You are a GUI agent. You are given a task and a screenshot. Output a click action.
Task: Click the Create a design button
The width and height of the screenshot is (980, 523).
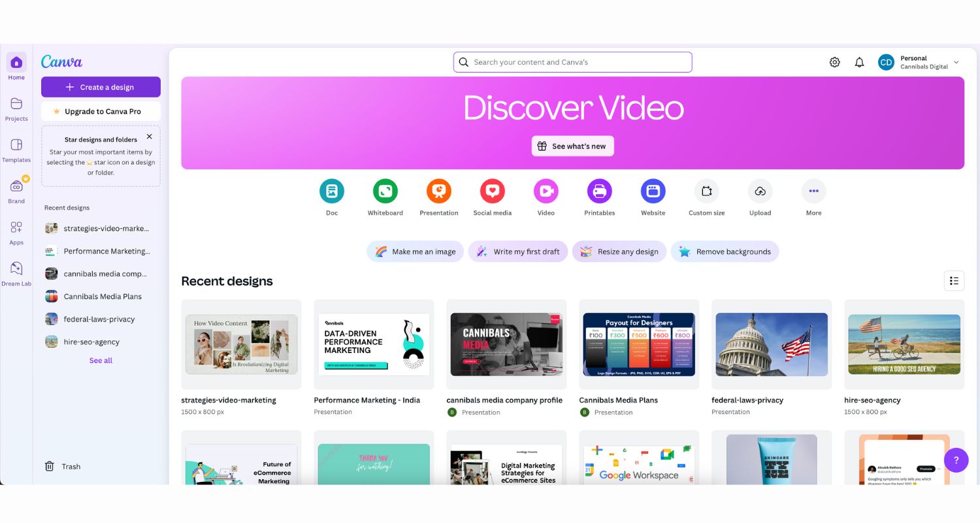click(101, 87)
